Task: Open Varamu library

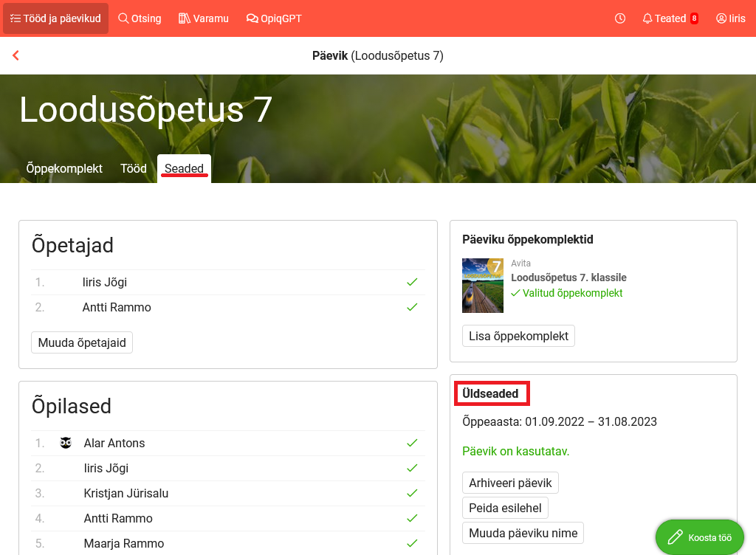Action: pyautogui.click(x=204, y=18)
